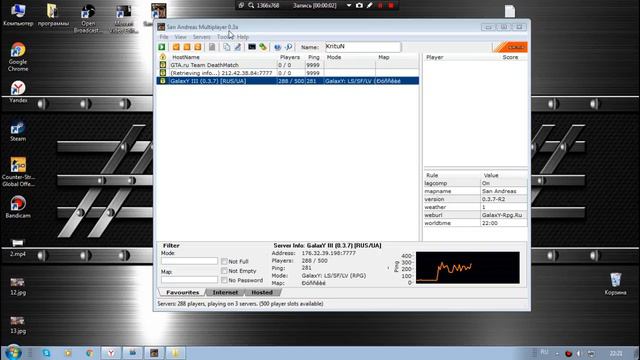The width and height of the screenshot is (640, 360).
Task: Open Yandex desktop shortcut
Action: pos(18,91)
